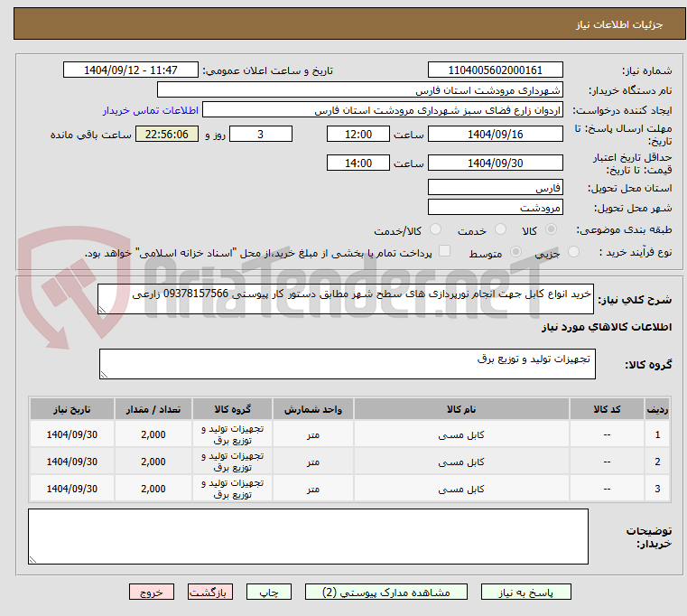Click the تعداد / مقدار column header
Screen dimensions: 687x616
pos(153,409)
